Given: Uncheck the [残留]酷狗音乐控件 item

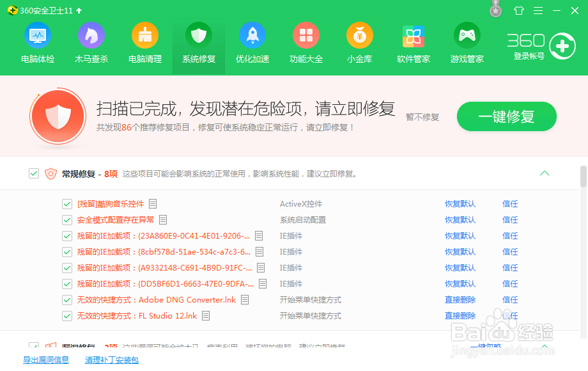Looking at the screenshot, I should (x=66, y=203).
